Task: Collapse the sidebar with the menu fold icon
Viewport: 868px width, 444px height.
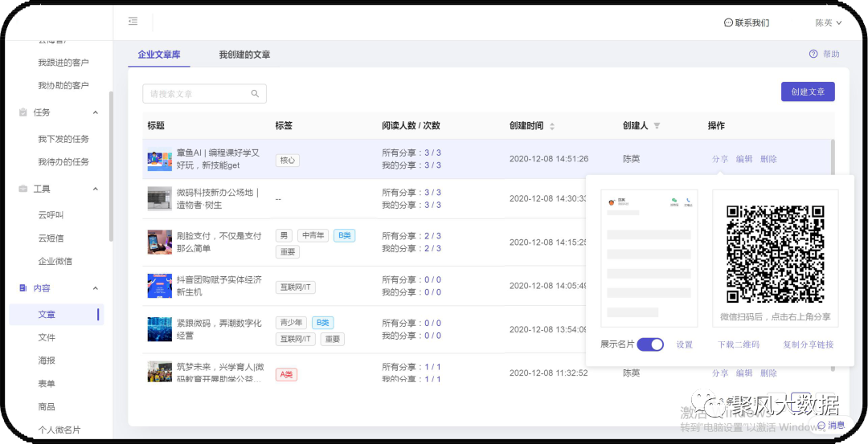Action: coord(133,22)
